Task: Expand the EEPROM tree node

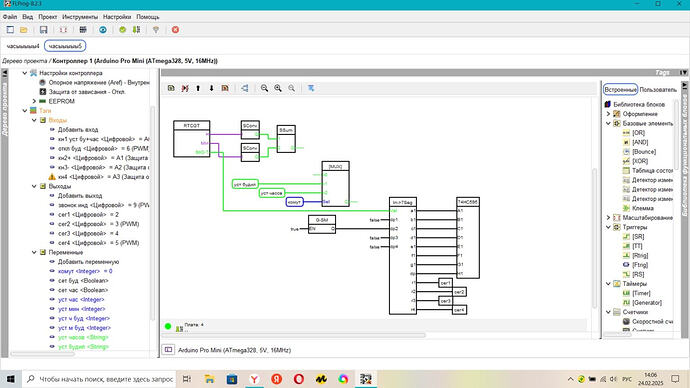Action: [x=34, y=101]
